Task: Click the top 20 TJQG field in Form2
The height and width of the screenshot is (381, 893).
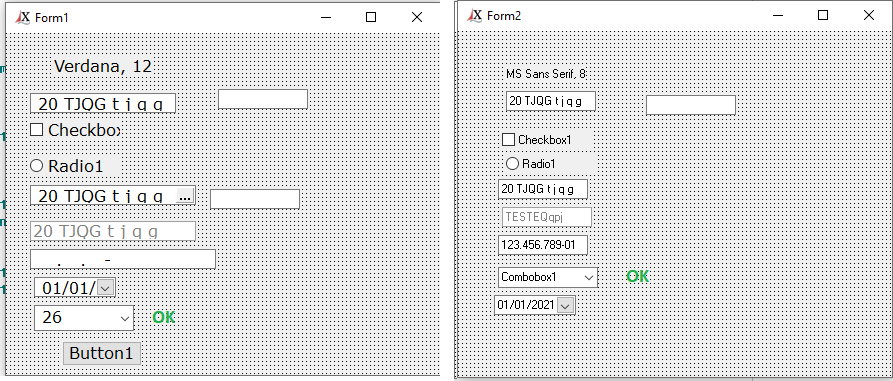Action: (x=551, y=101)
